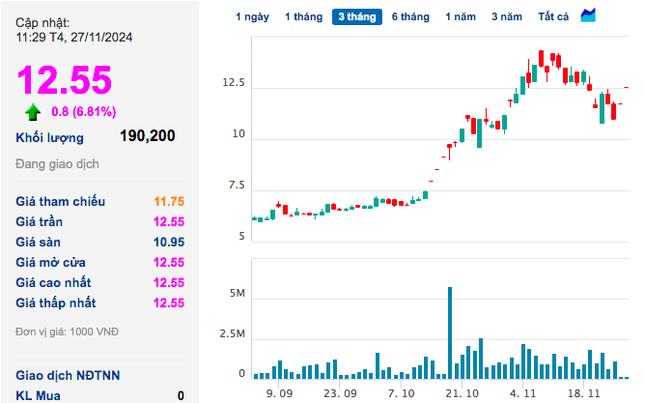Screen dimensions: 645x403
Task: Click the 0.8 (6.81%) price change text
Action: 84,111
